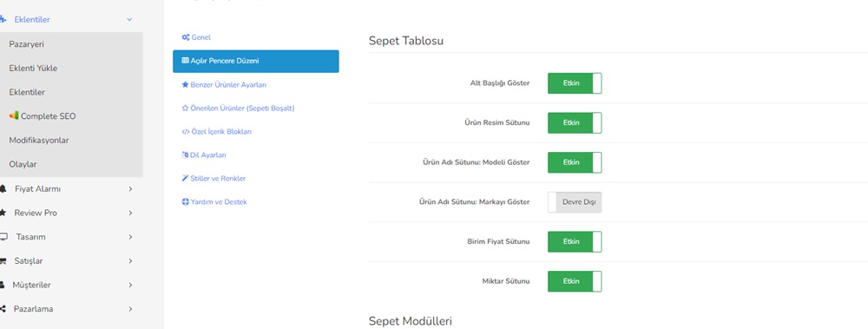Image resolution: width=868 pixels, height=329 pixels.
Task: Click the Review Pro star icon
Action: 3,213
